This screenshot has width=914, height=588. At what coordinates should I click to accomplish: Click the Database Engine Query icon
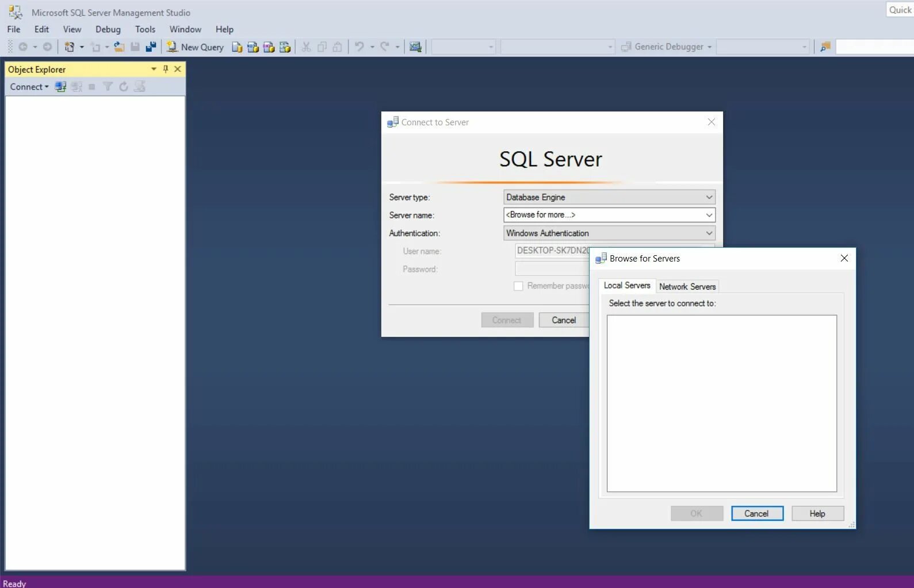click(x=237, y=47)
